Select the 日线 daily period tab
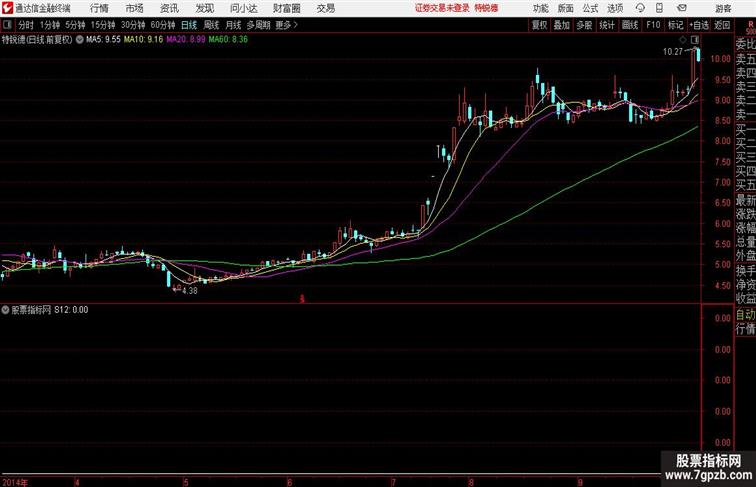The height and width of the screenshot is (487, 756). [x=189, y=25]
